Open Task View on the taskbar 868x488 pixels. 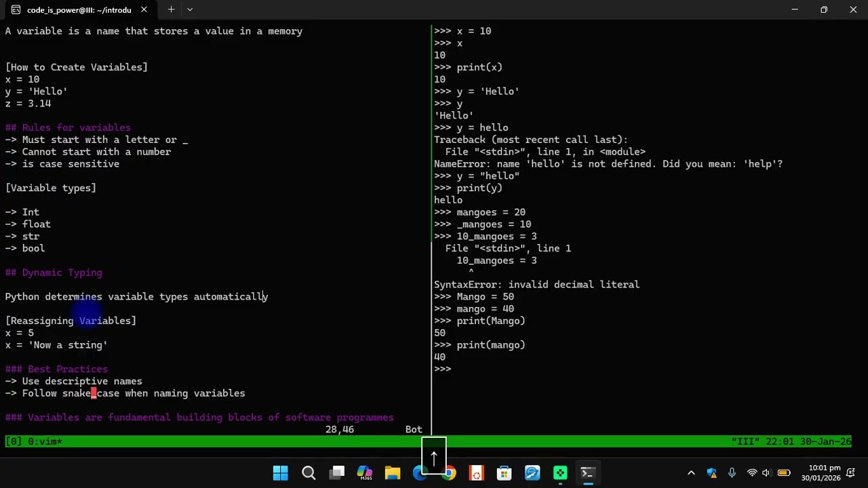tap(337, 473)
